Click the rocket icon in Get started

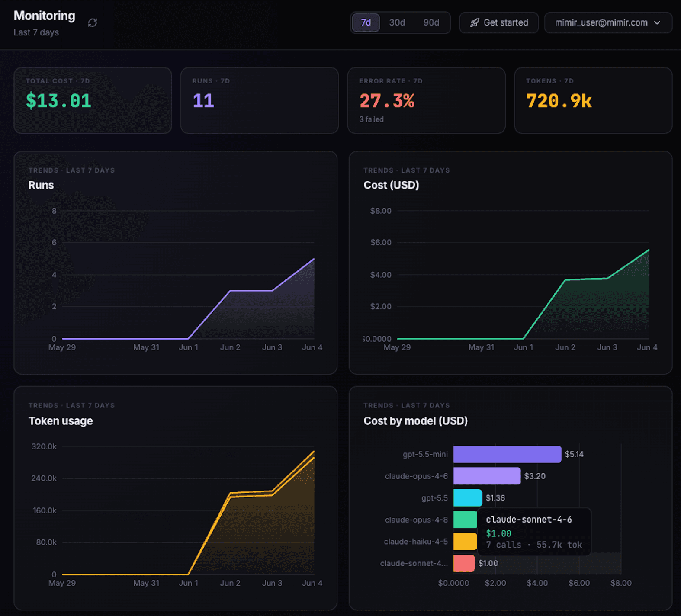click(475, 23)
